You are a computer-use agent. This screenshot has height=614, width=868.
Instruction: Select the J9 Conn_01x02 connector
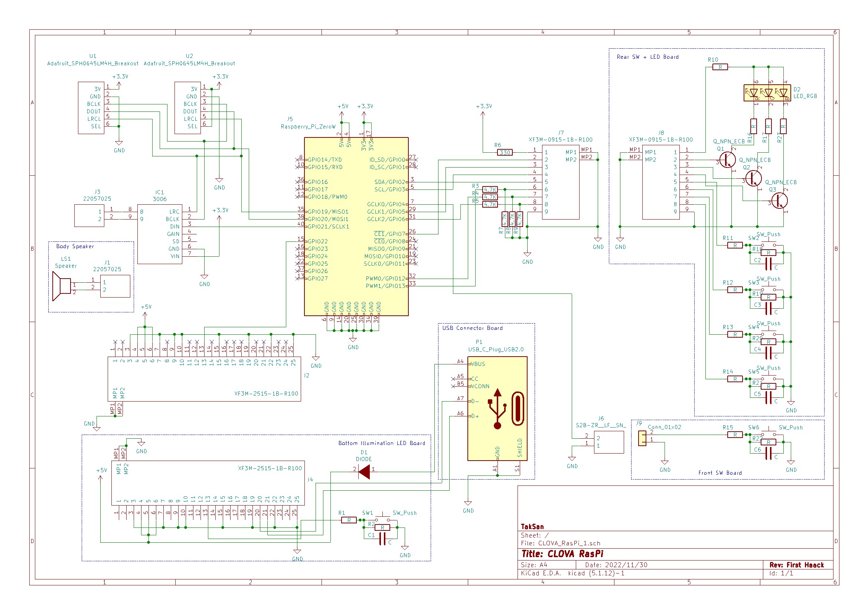coord(642,439)
